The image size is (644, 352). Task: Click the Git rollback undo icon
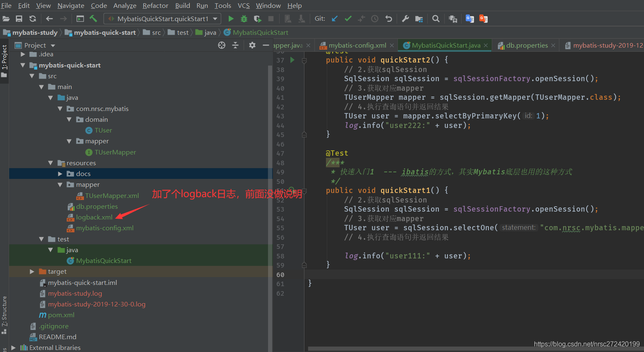388,19
